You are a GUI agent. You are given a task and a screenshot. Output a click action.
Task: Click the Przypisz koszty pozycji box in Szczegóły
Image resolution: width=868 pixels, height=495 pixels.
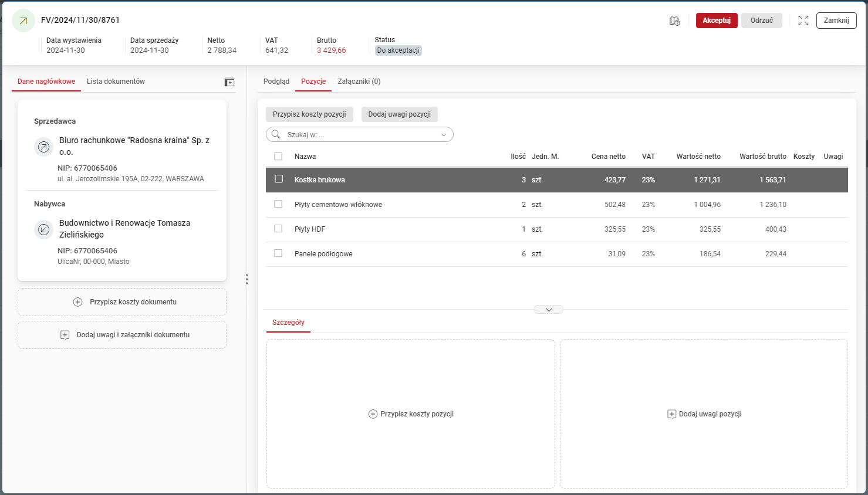(x=411, y=414)
